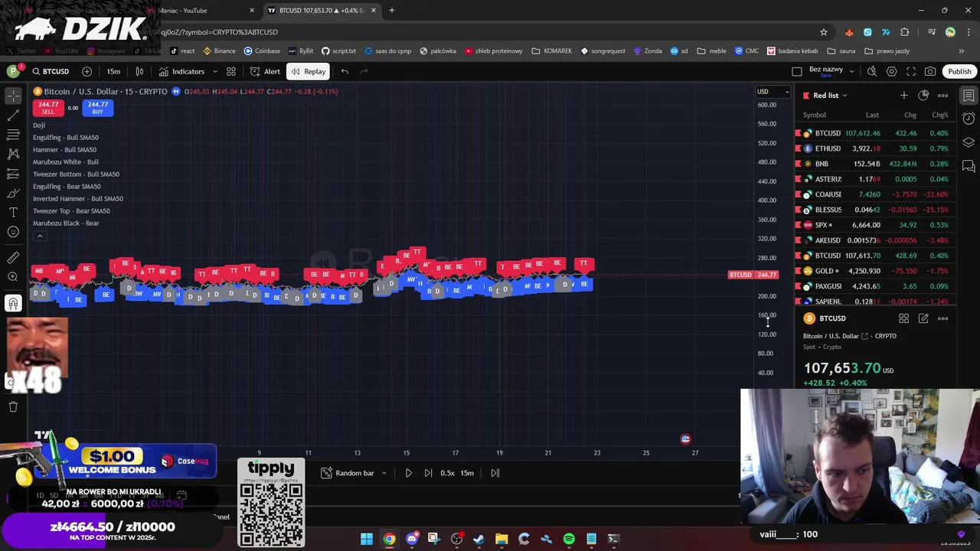
Task: Jump replay to real-time end
Action: tap(495, 473)
